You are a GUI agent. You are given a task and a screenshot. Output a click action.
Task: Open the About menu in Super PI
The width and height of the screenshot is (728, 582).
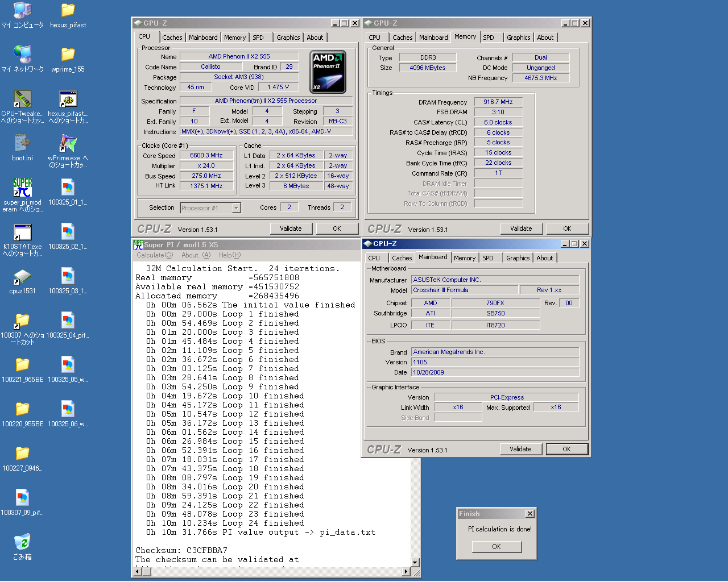pos(196,255)
